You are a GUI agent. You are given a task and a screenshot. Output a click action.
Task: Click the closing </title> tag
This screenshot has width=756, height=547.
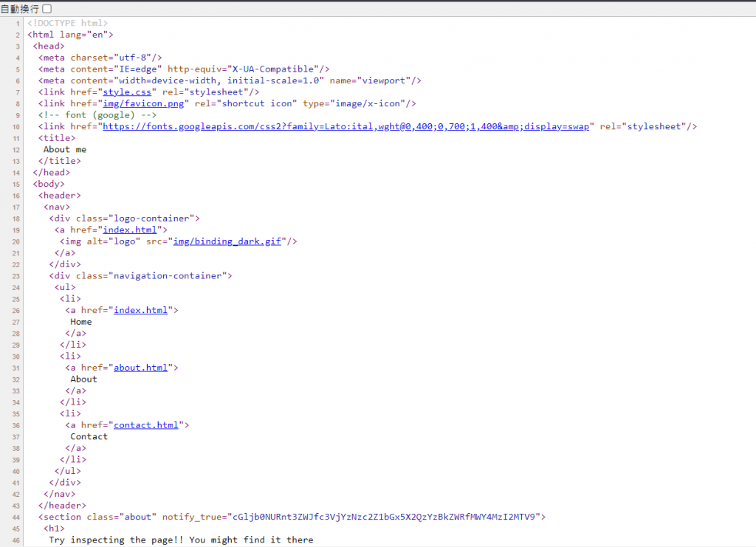pos(59,161)
